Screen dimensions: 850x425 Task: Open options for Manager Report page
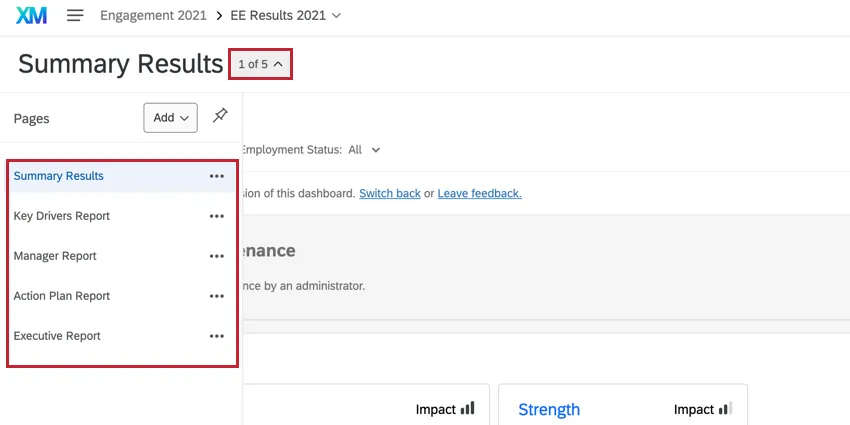[x=216, y=256]
